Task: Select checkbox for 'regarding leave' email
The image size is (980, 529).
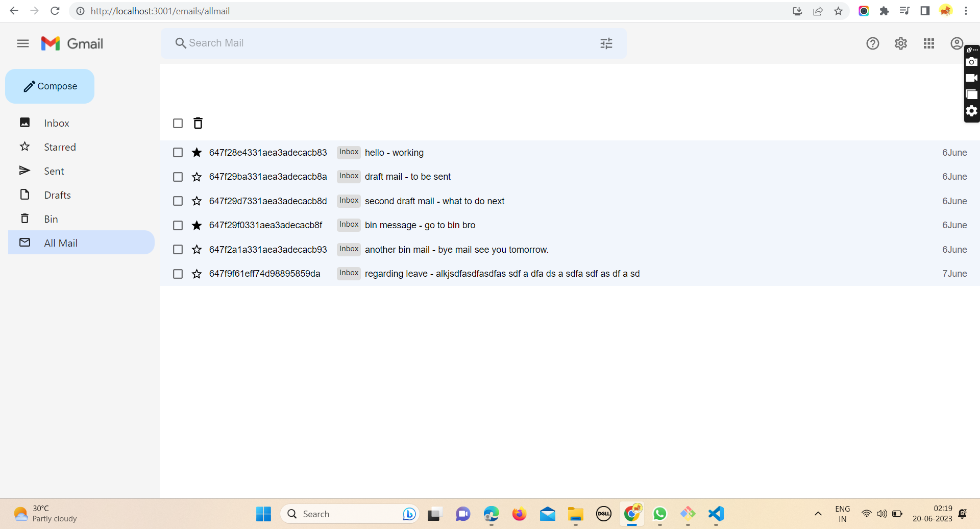Action: (x=178, y=274)
